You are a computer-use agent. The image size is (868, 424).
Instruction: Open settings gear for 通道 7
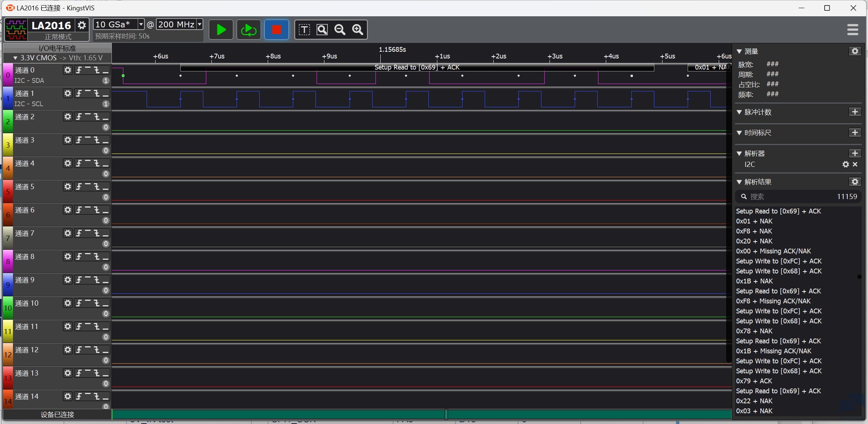pyautogui.click(x=67, y=233)
